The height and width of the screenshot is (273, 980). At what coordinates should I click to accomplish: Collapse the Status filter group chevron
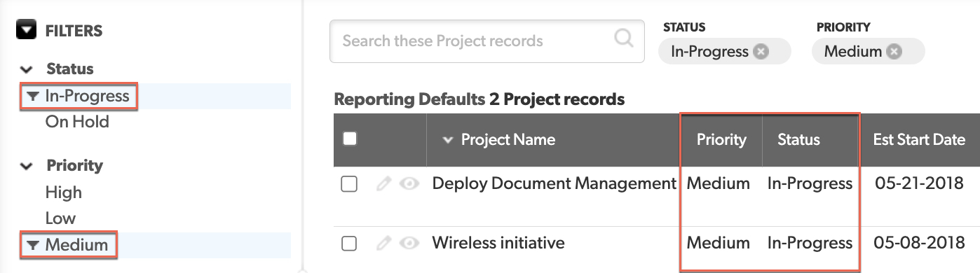27,69
